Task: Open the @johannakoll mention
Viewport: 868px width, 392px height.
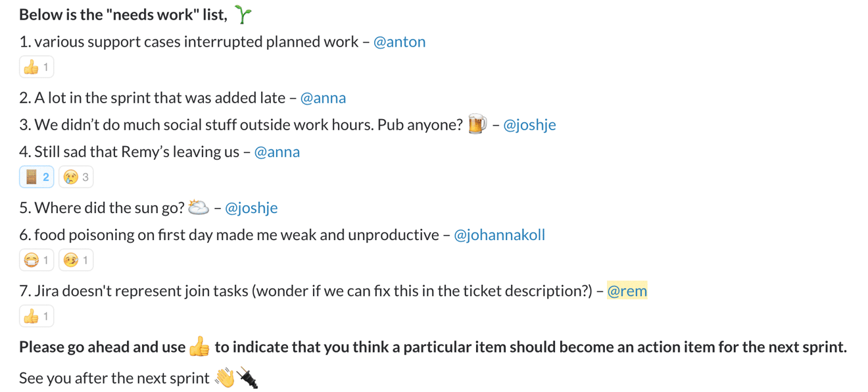Action: 499,235
